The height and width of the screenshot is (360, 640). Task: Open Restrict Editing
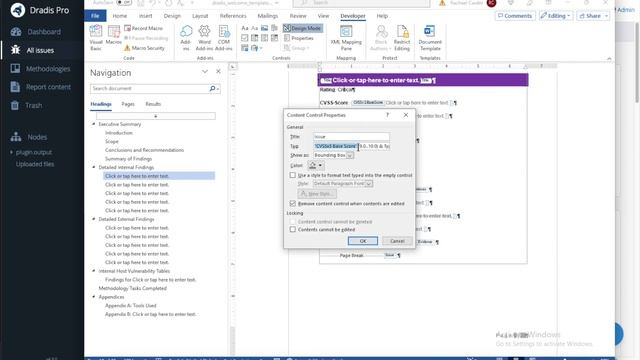pyautogui.click(x=402, y=38)
